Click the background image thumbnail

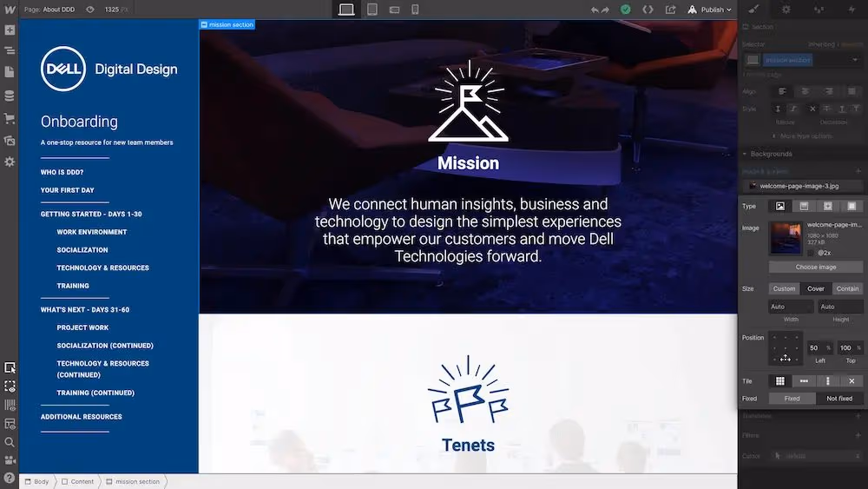tap(786, 238)
